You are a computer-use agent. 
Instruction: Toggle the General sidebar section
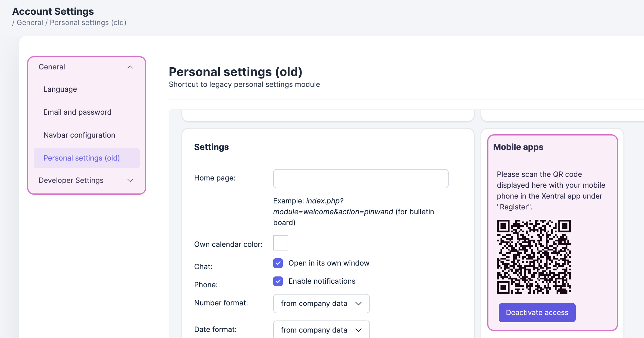point(52,67)
